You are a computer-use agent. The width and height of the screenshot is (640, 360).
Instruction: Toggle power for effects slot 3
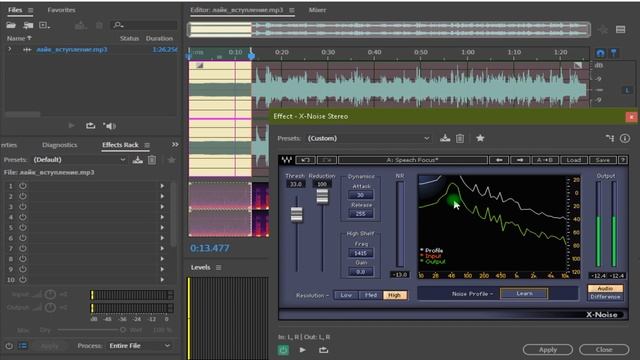[x=23, y=207]
